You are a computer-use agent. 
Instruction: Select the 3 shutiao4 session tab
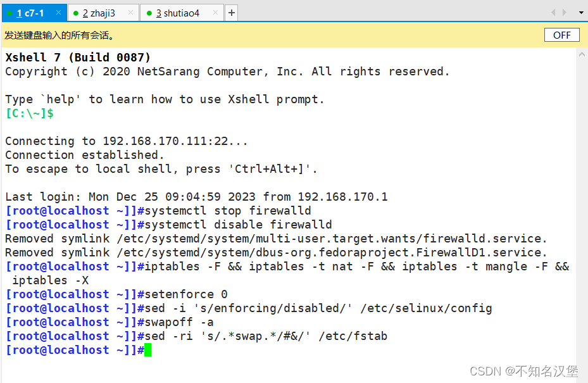click(182, 13)
